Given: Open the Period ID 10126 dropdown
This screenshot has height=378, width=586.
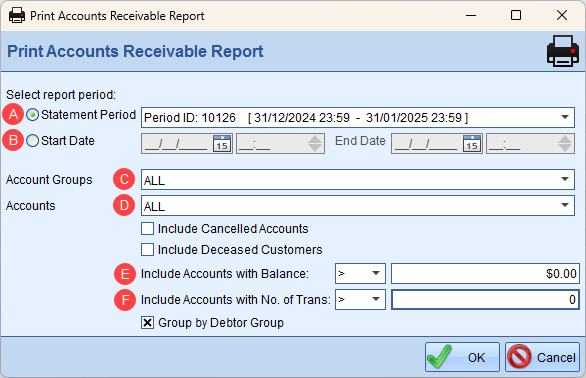Looking at the screenshot, I should pos(358,117).
